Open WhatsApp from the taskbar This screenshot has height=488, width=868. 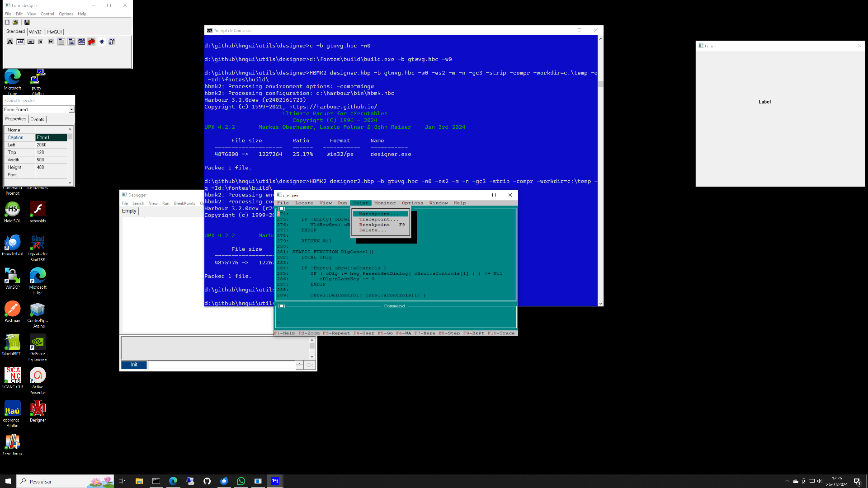pyautogui.click(x=241, y=481)
